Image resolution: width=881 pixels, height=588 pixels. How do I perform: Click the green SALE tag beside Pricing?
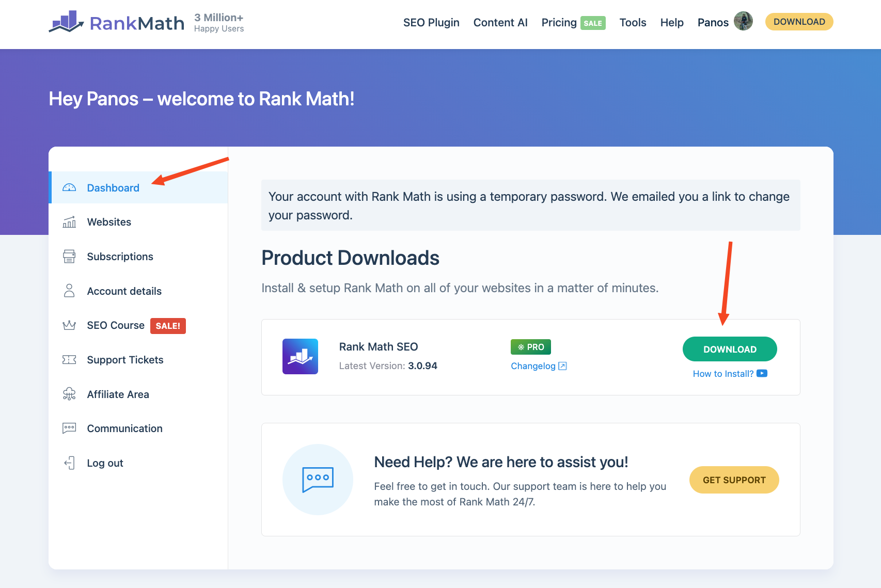[593, 23]
